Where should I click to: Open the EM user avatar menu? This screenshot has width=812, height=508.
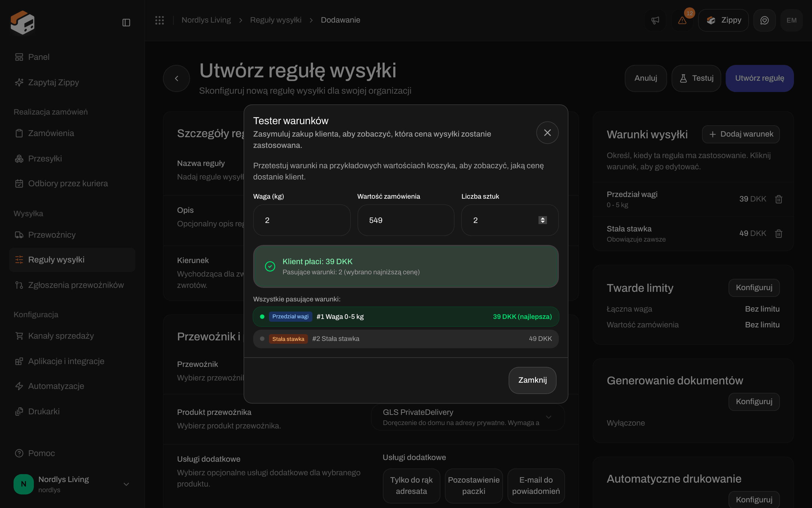pyautogui.click(x=791, y=21)
